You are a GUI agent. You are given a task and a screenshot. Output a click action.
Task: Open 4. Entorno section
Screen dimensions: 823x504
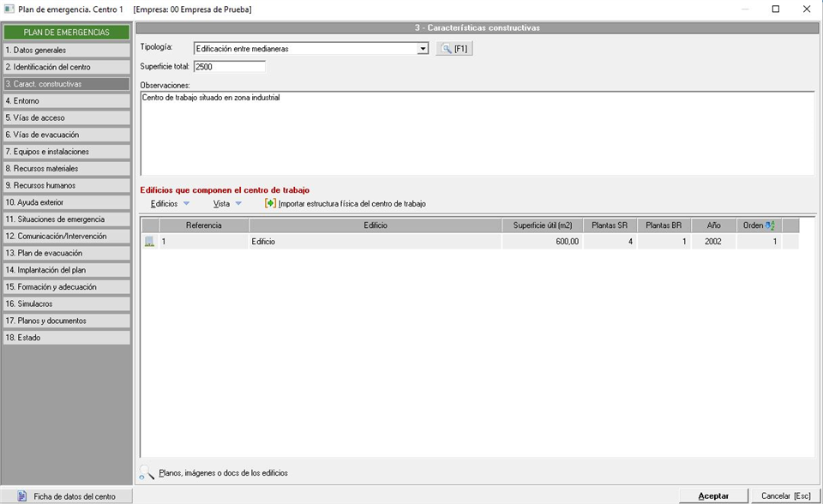click(67, 101)
